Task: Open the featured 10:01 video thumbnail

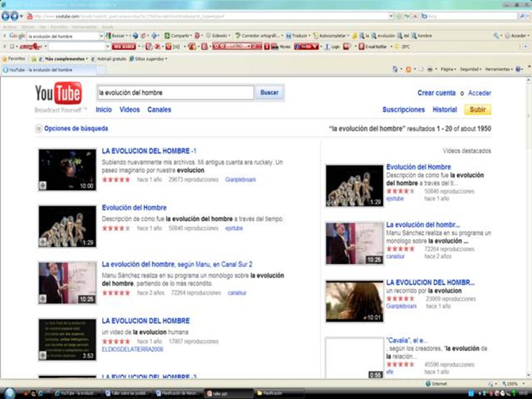Action: pyautogui.click(x=354, y=301)
